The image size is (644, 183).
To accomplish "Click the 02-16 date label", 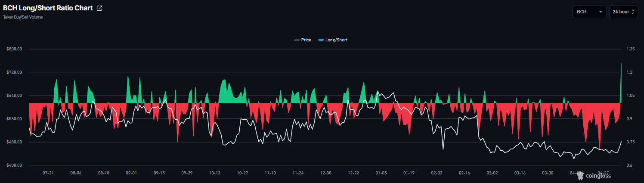I will [x=464, y=173].
